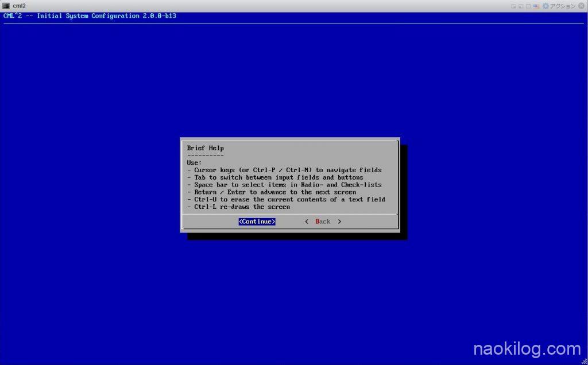Screen dimensions: 588x365
Task: Click the 'Cursor keys (or Ctrl-P / Ctrl-N)' help line
Action: click(x=284, y=170)
